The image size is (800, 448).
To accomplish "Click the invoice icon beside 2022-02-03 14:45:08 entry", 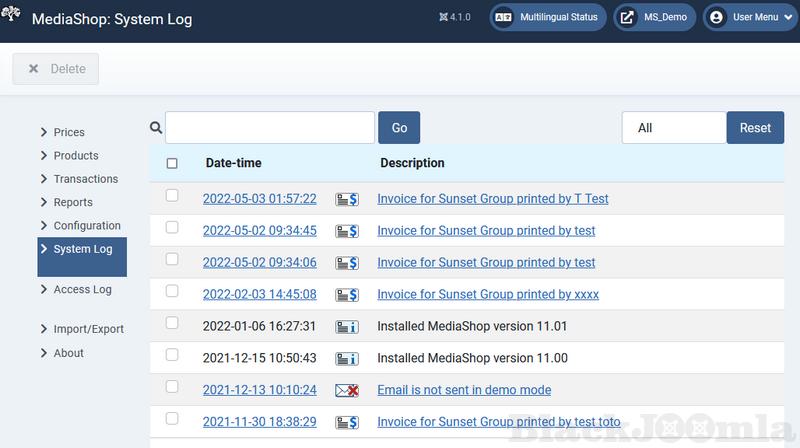I will 347,295.
